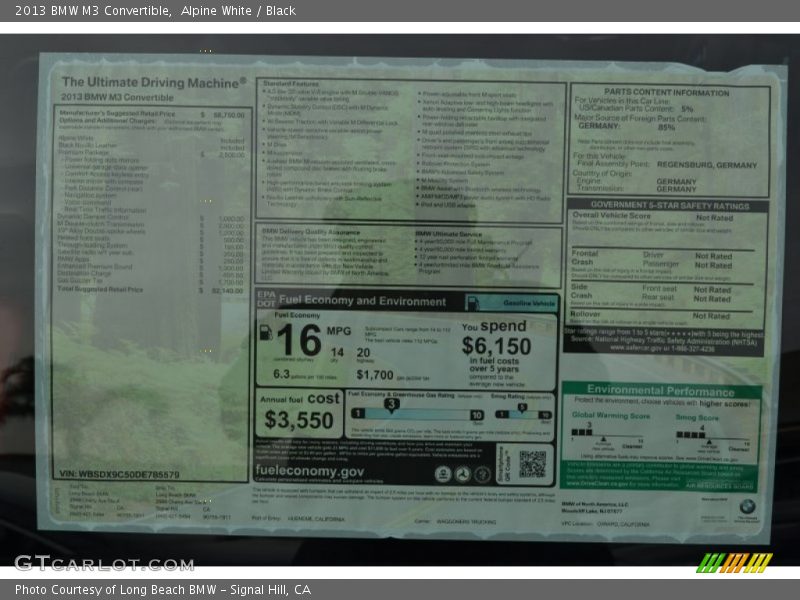The image size is (800, 600).
Task: Click the Port of Entry Hueneme, California line
Action: pos(298,519)
